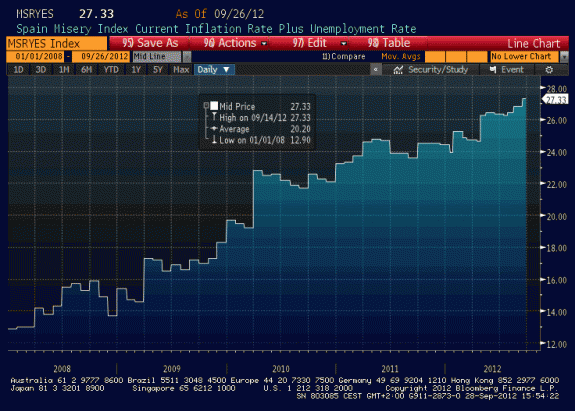Image resolution: width=575 pixels, height=411 pixels.
Task: Open the Actions dropdown menu
Action: 235,43
